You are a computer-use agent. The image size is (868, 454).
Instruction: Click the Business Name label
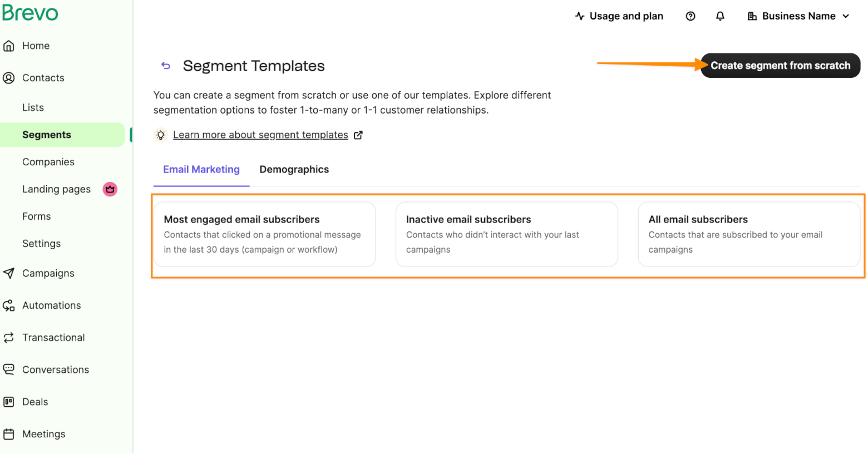[799, 16]
